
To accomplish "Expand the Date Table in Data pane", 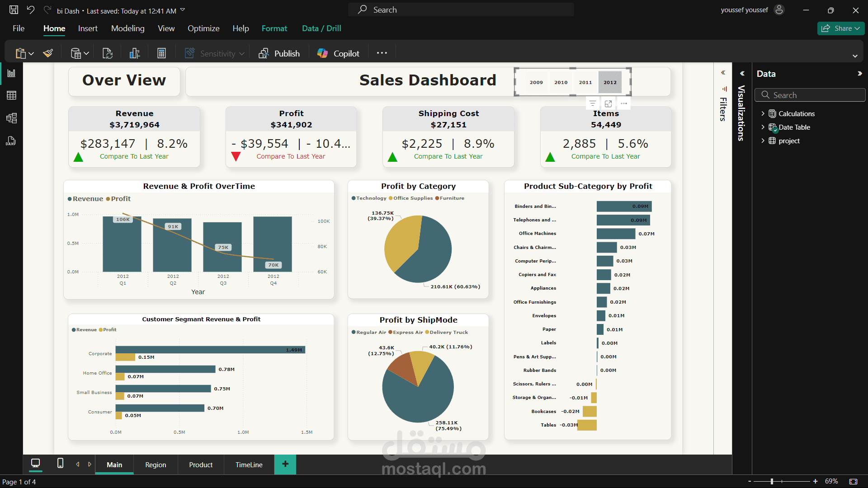I will pos(763,127).
